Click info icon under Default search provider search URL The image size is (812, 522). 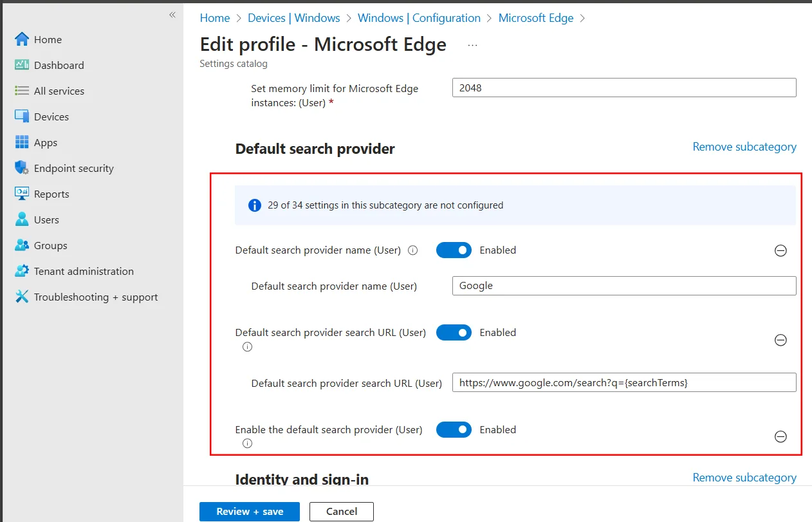coord(247,347)
